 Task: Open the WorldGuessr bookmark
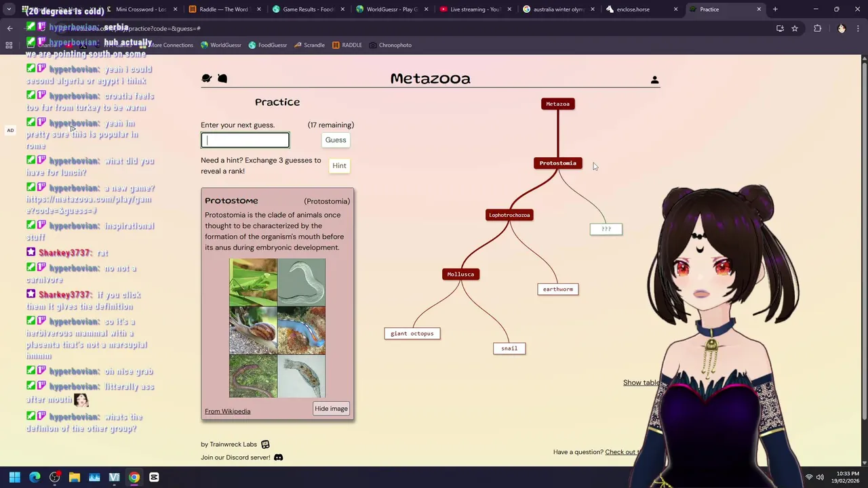click(x=221, y=45)
